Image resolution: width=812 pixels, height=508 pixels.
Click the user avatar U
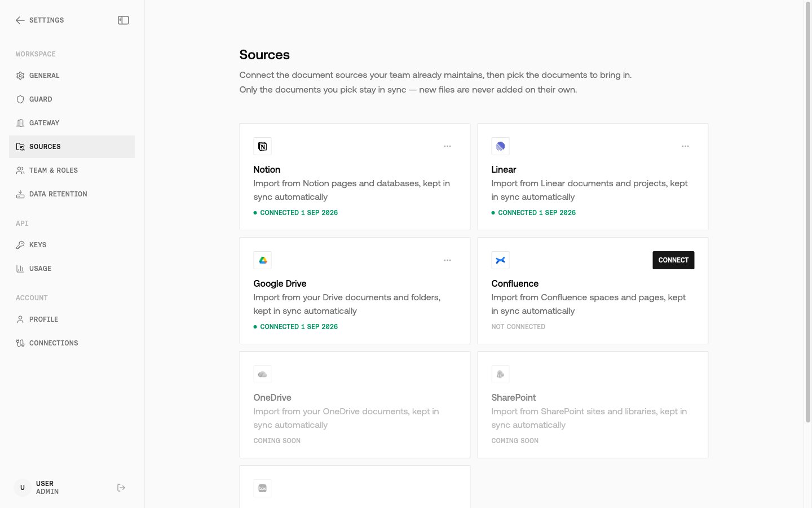coord(23,488)
